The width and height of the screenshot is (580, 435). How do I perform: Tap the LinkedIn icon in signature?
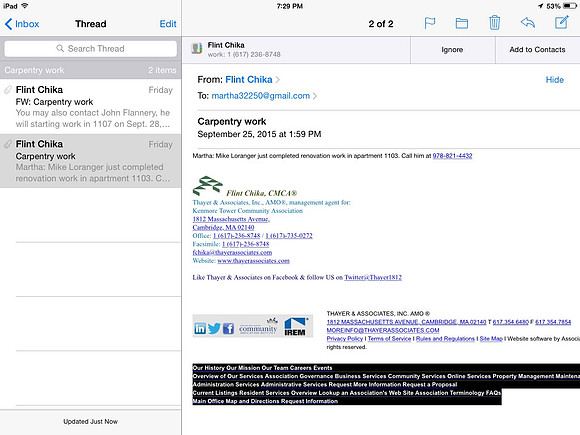[x=200, y=328]
